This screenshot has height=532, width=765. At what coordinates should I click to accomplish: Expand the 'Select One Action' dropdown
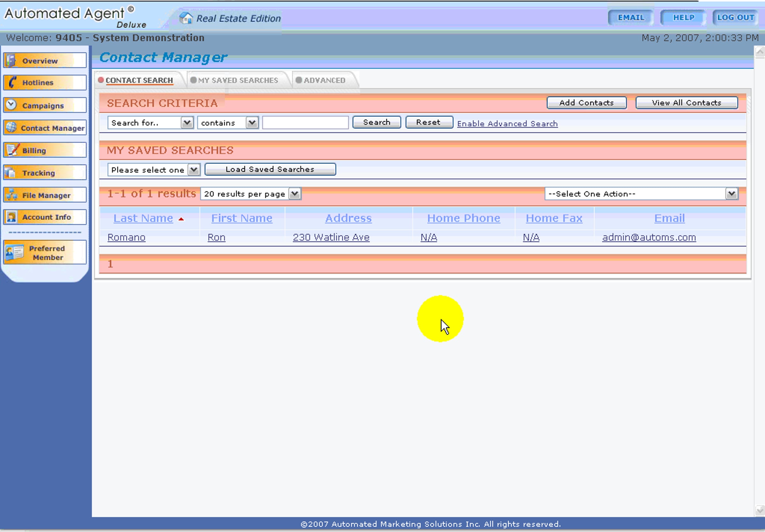click(x=731, y=194)
